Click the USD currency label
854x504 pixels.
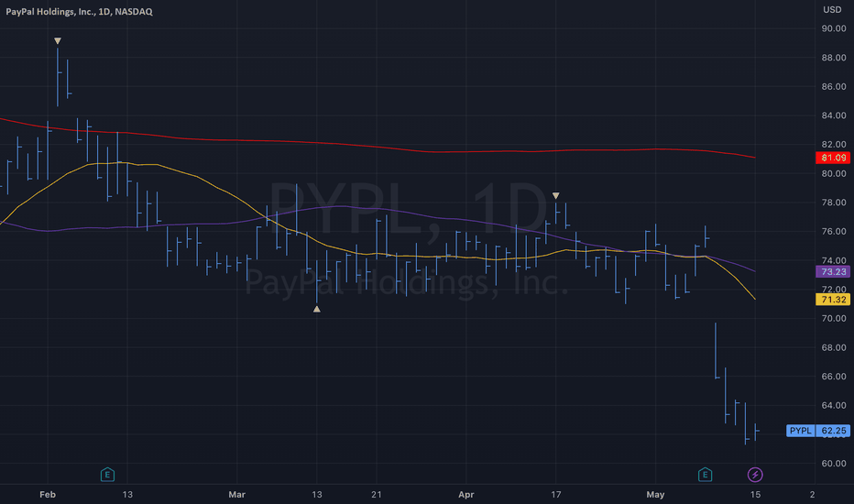[x=832, y=10]
